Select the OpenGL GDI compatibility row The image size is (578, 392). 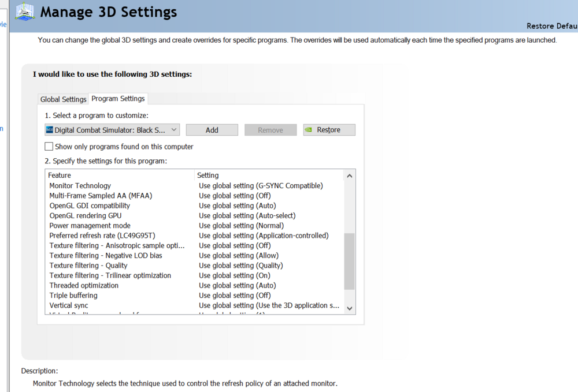point(194,206)
